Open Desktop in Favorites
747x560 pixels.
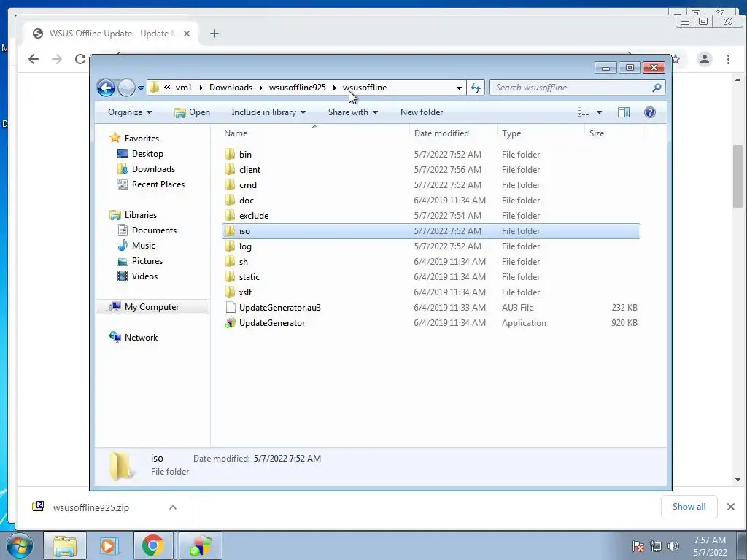point(147,154)
